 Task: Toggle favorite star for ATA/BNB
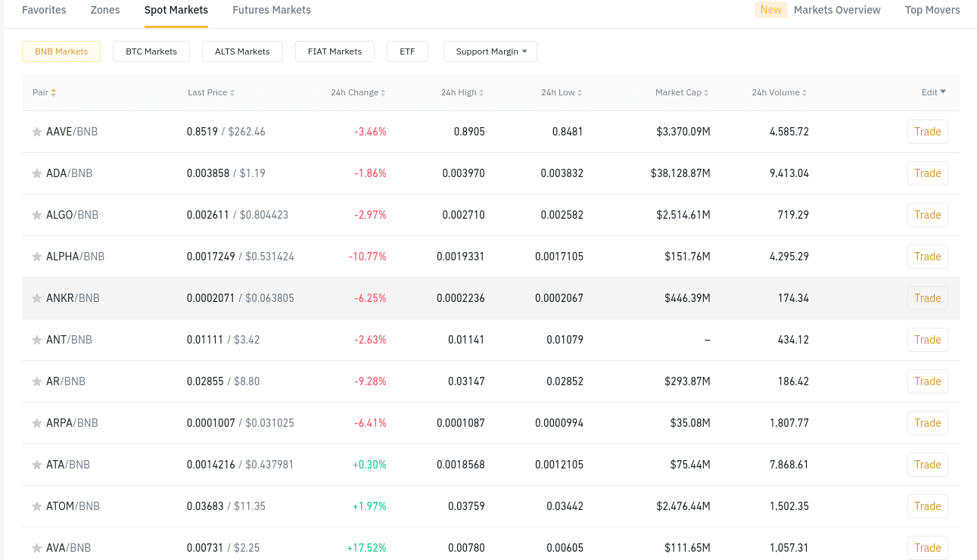point(36,465)
